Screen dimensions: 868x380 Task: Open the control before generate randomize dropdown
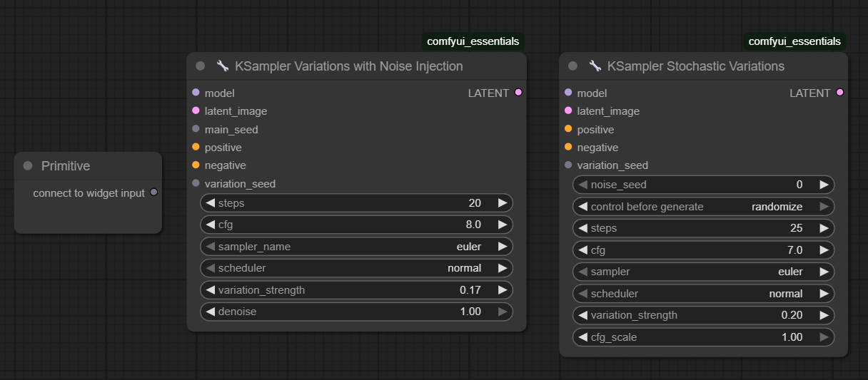click(703, 207)
